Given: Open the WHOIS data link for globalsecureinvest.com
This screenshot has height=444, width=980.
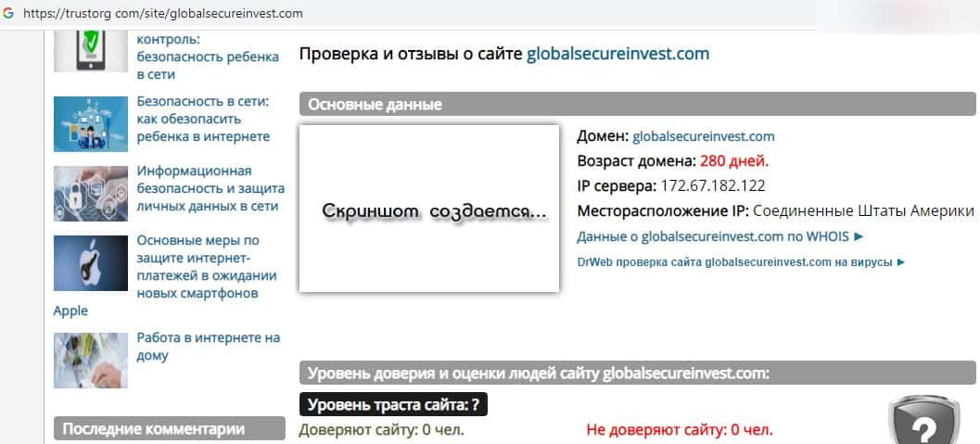Looking at the screenshot, I should pyautogui.click(x=720, y=236).
